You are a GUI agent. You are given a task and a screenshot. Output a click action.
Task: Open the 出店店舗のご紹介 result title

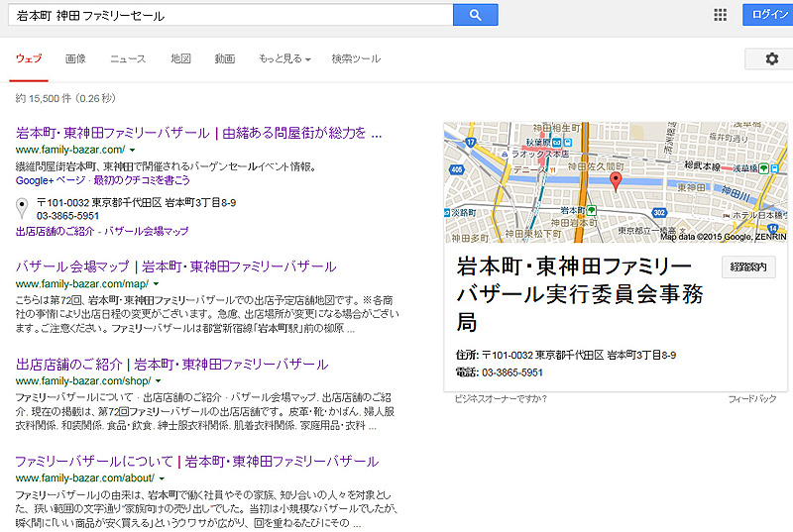tap(171, 364)
